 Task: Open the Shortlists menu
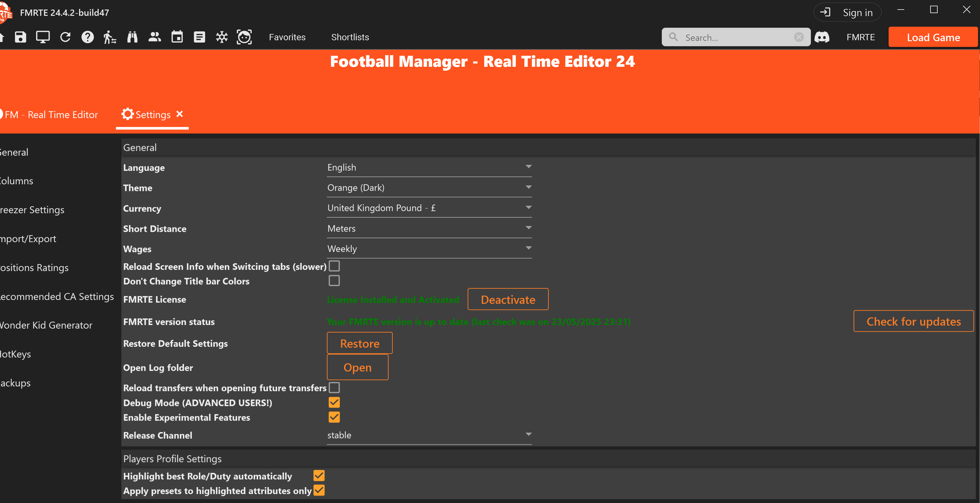point(350,37)
